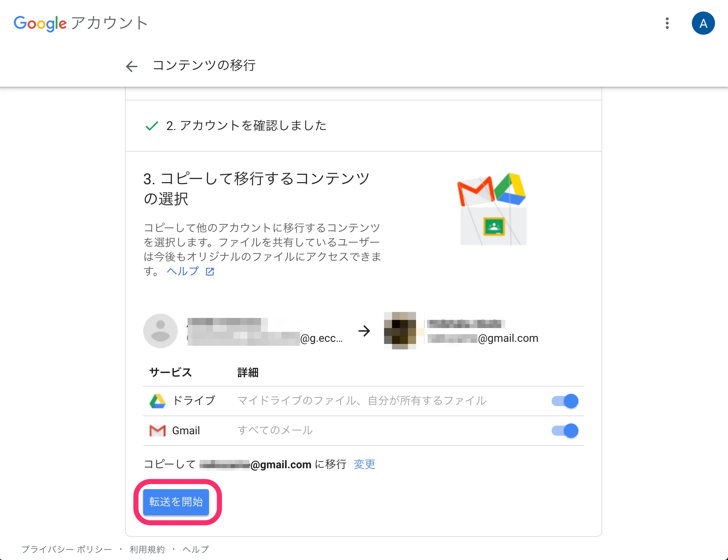This screenshot has height=560, width=728.
Task: Click the 変更 link
Action: [364, 464]
